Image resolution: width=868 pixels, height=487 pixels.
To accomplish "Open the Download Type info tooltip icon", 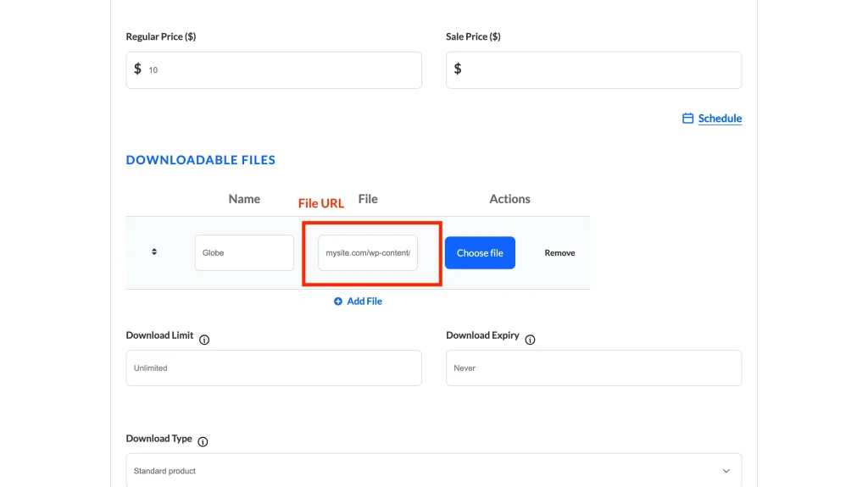I will (x=203, y=441).
